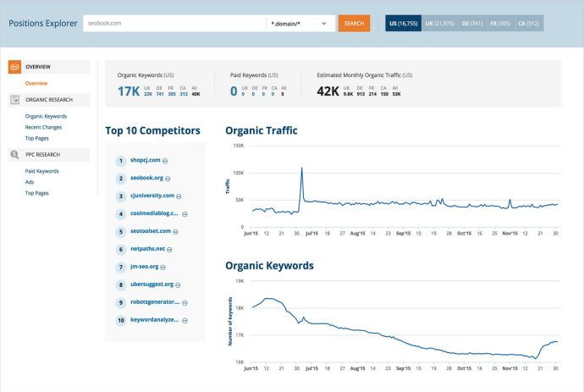Click the circle icon next to coolmediablog.c...

tap(185, 214)
